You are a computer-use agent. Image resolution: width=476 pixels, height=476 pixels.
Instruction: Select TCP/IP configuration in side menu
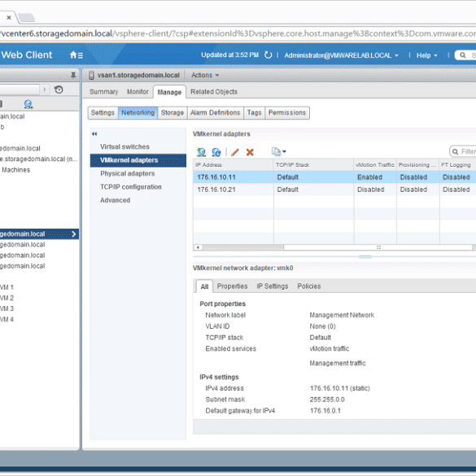tap(131, 186)
